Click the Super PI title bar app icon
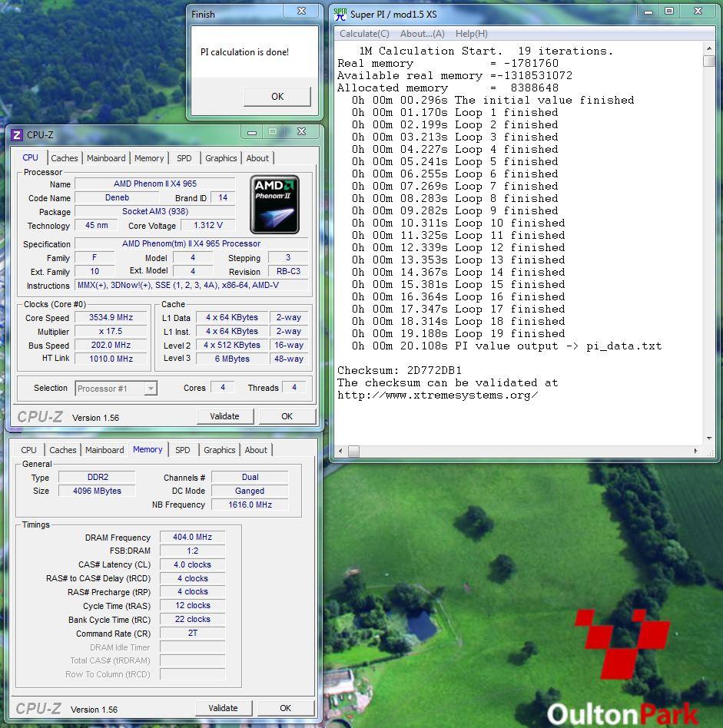 coord(340,15)
